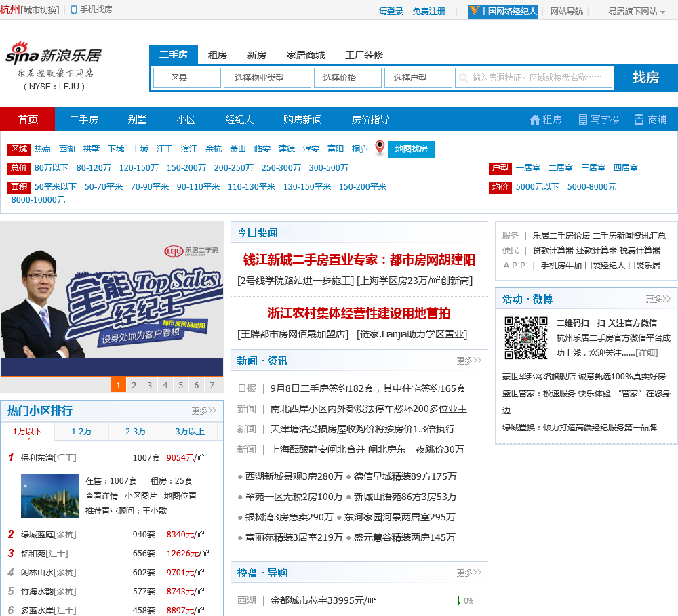Viewport: 678px width, 616px height.
Task: Click 乐居二手房论坛 service link
Action: [x=561, y=236]
